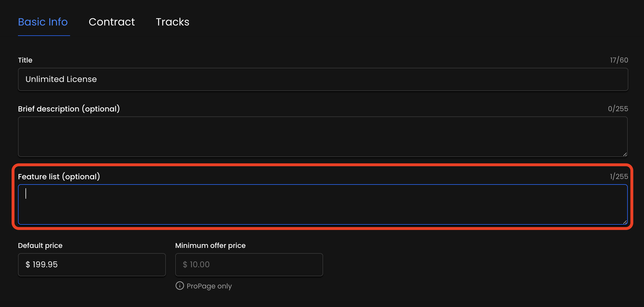Open the Tracks tab
The height and width of the screenshot is (307, 644).
pos(173,22)
